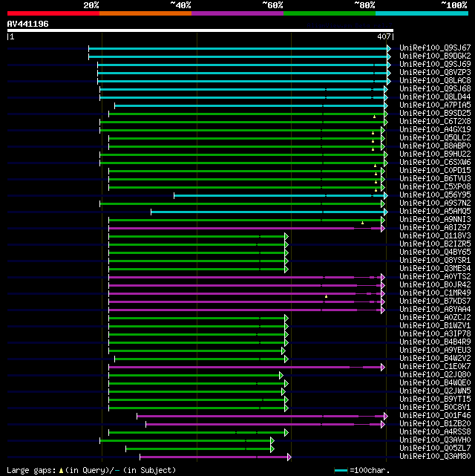Click the red 20% identity legend segment
Image resolution: width=475 pixels, height=476 pixels.
coord(53,13)
